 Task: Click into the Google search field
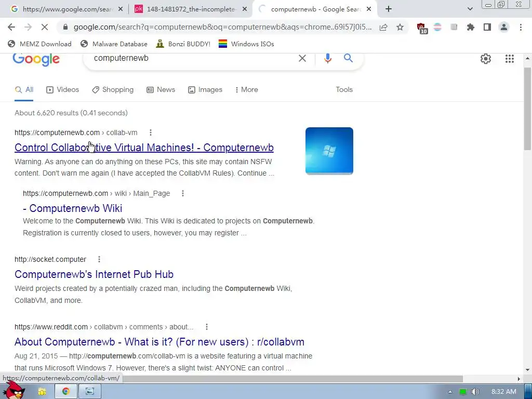click(193, 58)
